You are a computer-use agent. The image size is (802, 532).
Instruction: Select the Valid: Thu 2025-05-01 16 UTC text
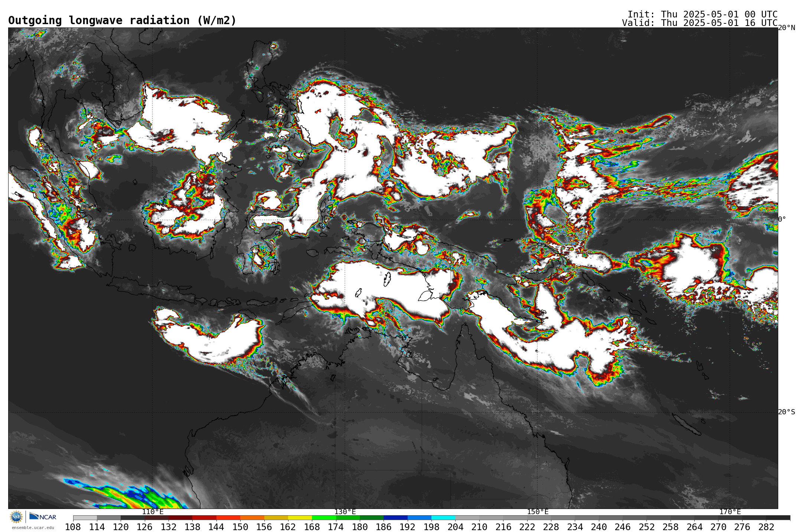700,23
